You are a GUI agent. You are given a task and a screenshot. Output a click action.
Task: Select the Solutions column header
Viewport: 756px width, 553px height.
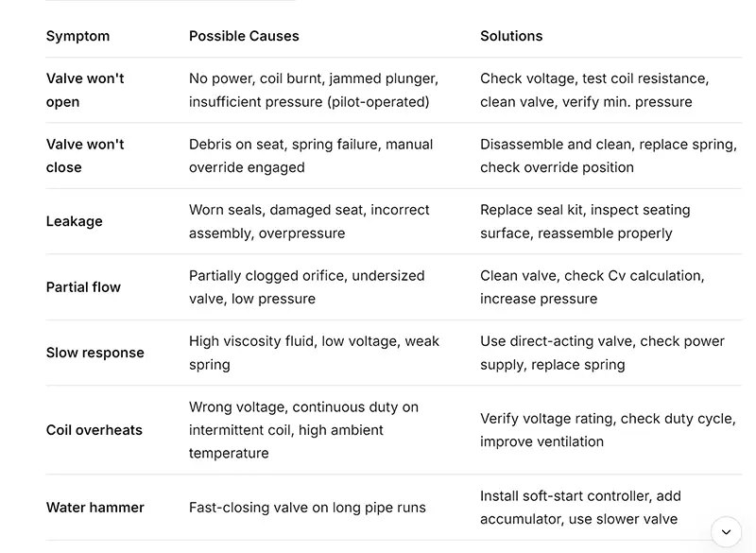[x=511, y=36]
